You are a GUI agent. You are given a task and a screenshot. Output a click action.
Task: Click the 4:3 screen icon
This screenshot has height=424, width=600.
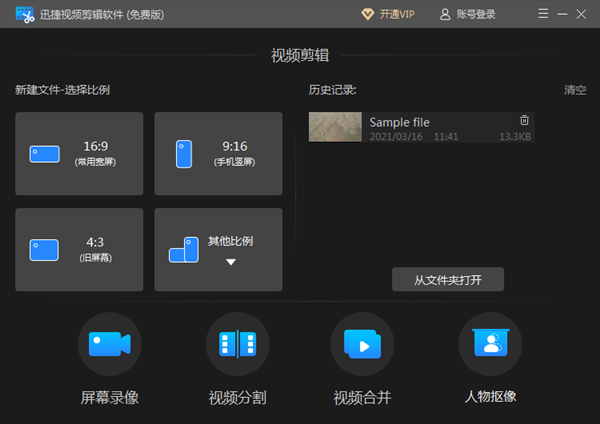point(44,250)
